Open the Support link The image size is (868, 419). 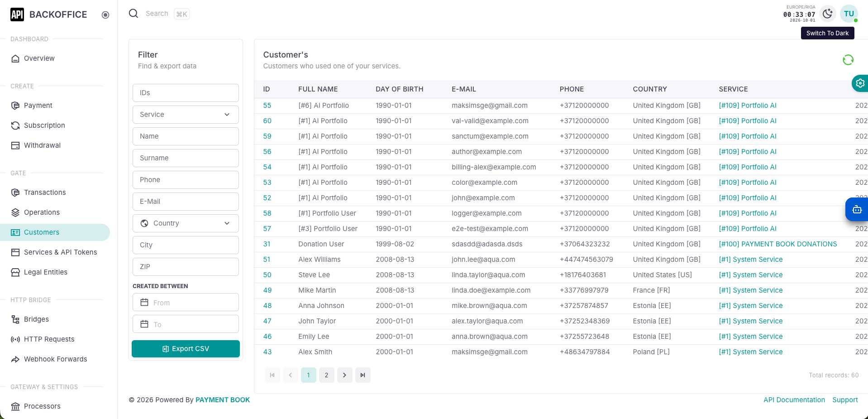pos(845,400)
